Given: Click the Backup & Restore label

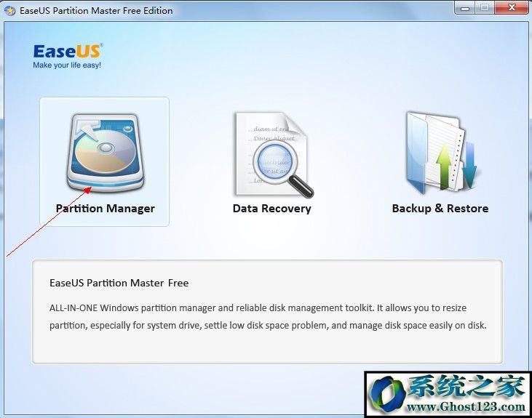Looking at the screenshot, I should [x=440, y=208].
